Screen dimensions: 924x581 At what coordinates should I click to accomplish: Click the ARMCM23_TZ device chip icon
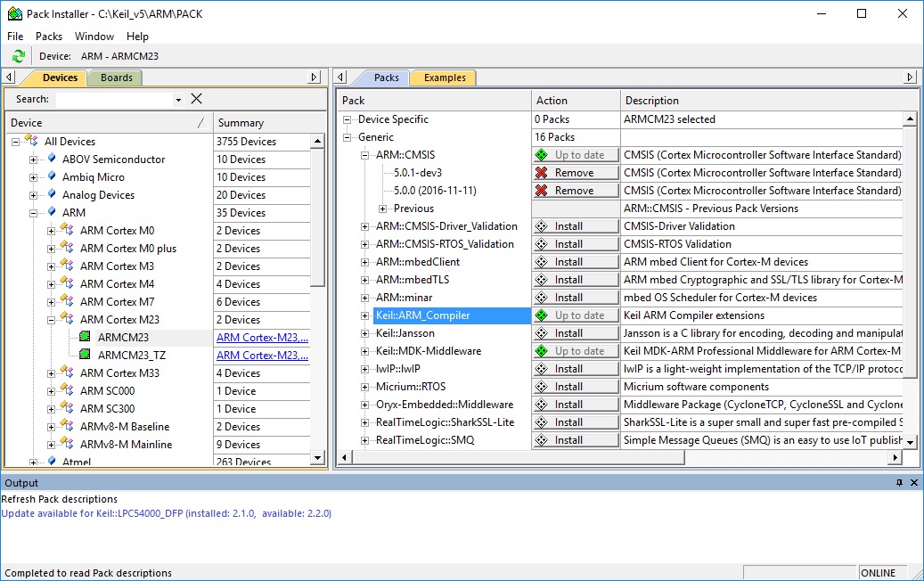coord(85,354)
